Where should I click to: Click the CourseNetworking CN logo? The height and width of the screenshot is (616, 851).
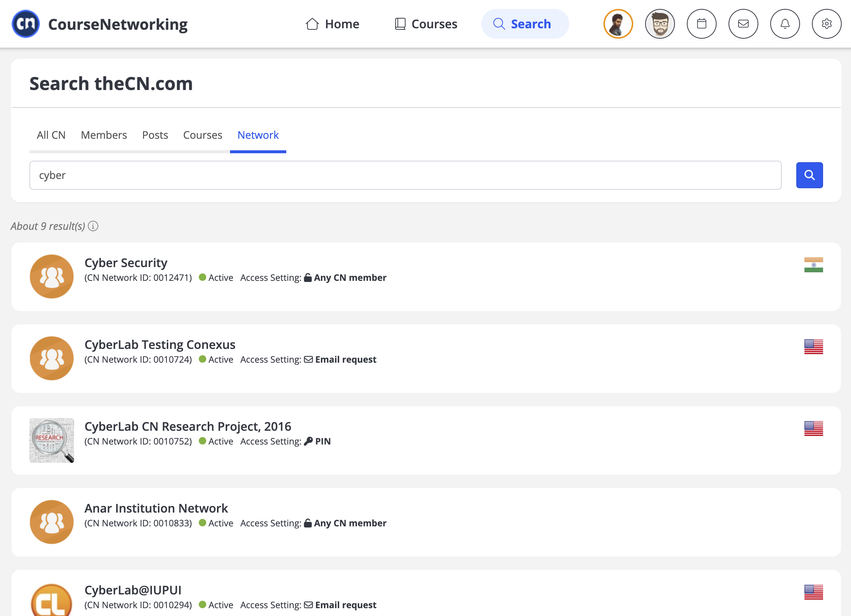26,24
